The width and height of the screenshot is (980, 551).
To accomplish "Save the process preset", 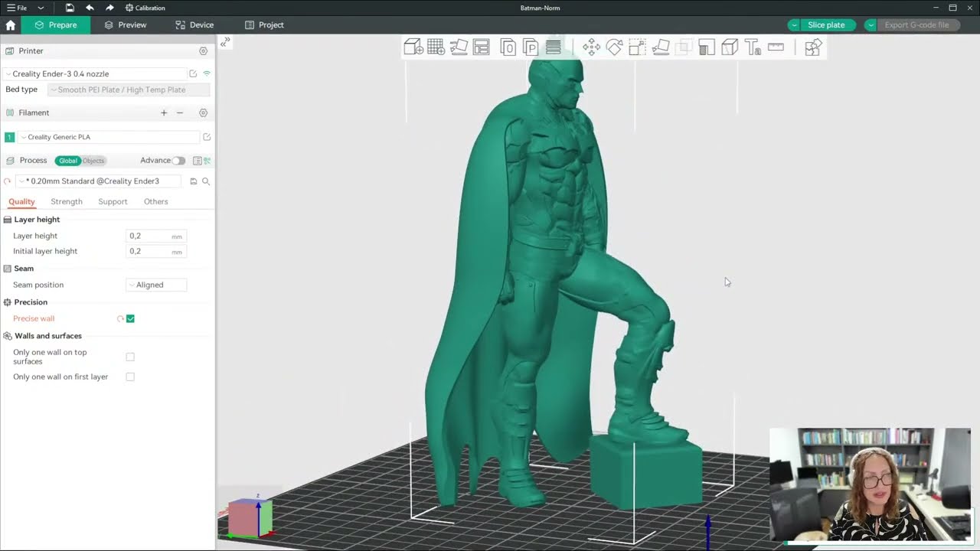I will coord(194,181).
